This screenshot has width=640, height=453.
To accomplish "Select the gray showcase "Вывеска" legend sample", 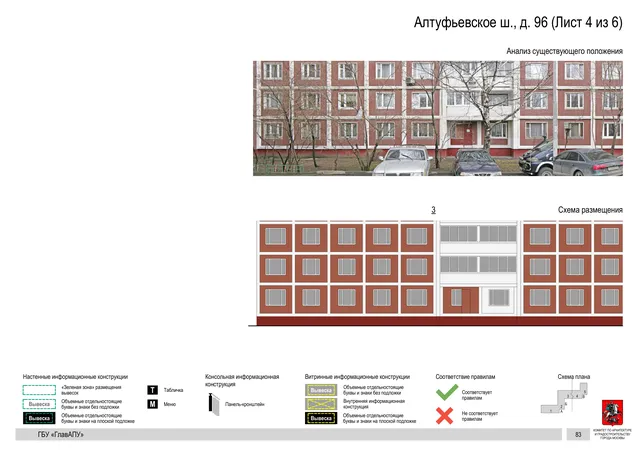I will tap(321, 390).
